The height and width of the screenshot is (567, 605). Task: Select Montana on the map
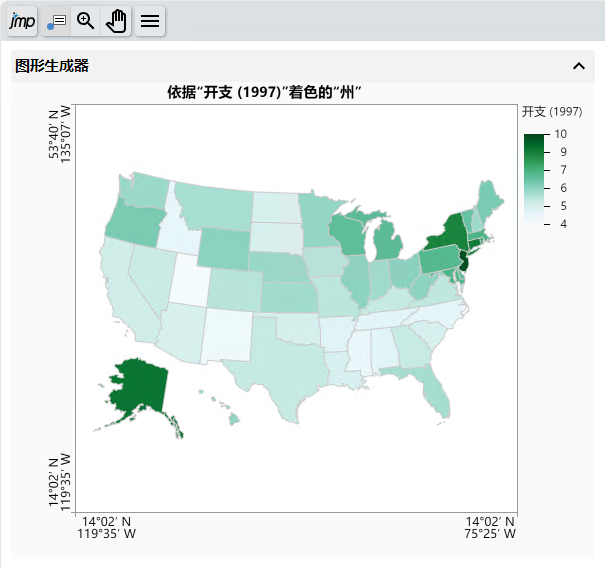point(216,206)
